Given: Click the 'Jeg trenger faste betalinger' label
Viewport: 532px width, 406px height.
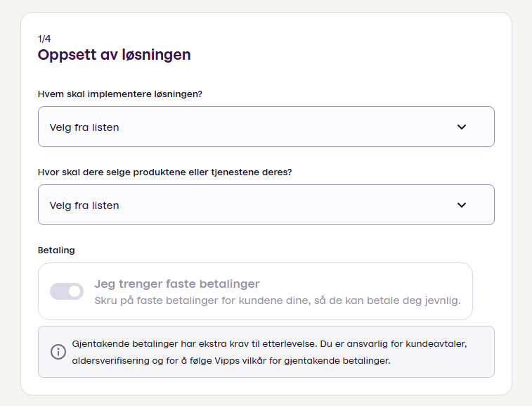Looking at the screenshot, I should tap(177, 284).
